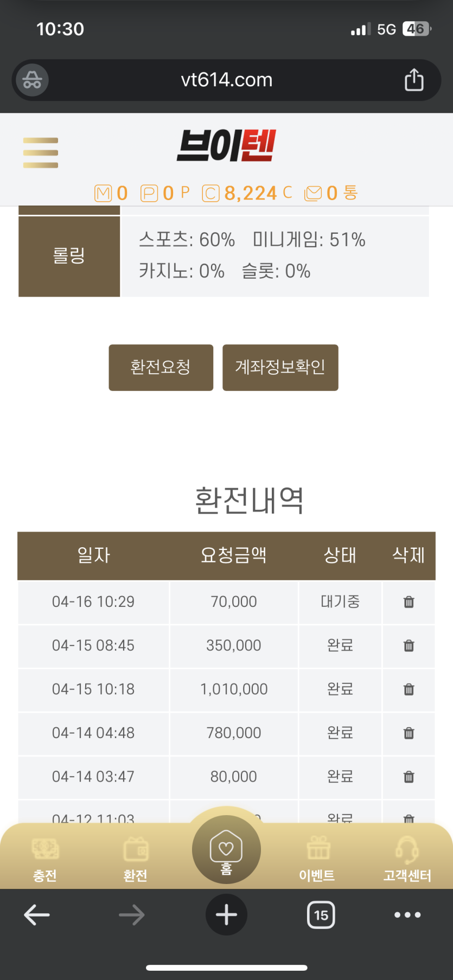Screen dimensions: 453x980
Task: Delete the 70,000 pending withdrawal row
Action: click(409, 602)
